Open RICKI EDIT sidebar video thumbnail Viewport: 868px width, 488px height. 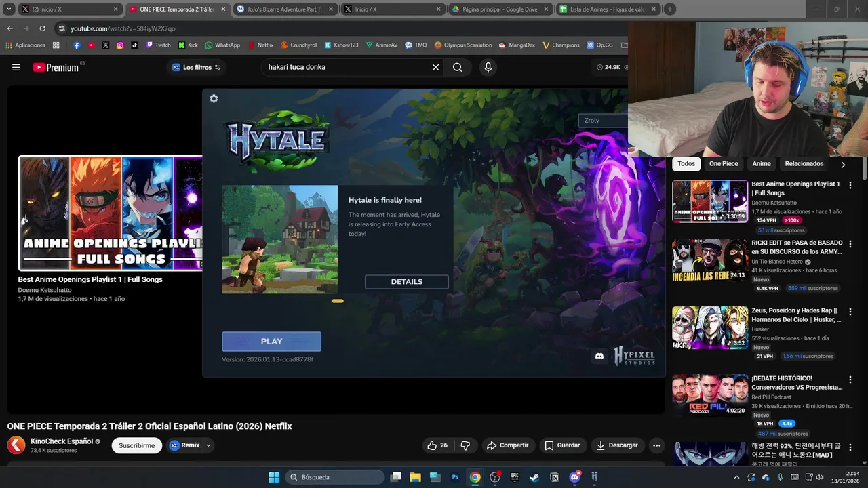point(710,260)
